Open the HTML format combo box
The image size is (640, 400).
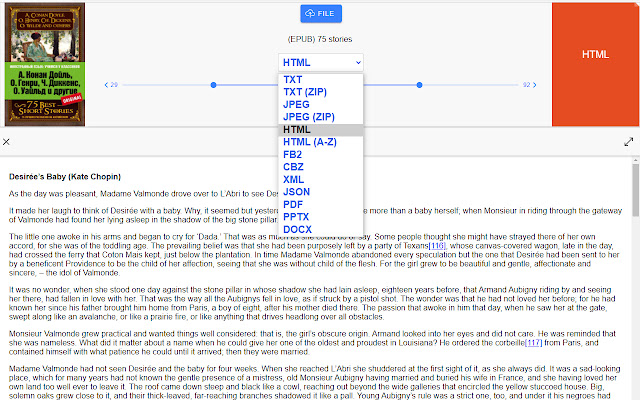pos(321,62)
